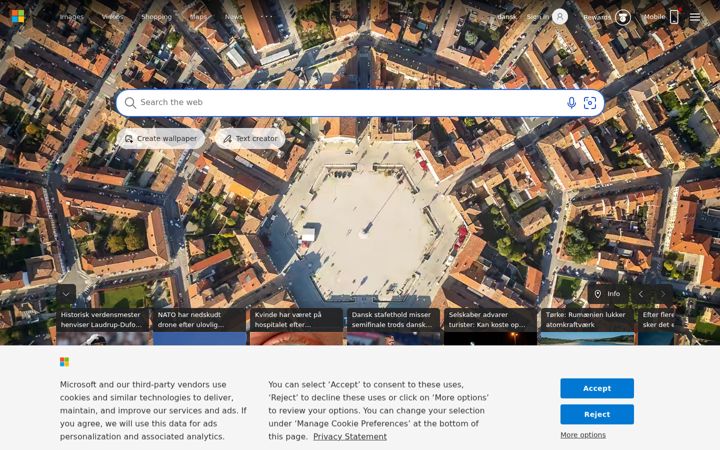Open the Privacy Statement link
Viewport: 720px width, 450px height.
[350, 437]
